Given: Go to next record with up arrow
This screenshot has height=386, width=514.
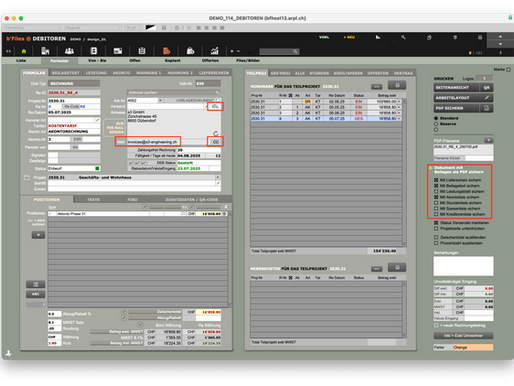Looking at the screenshot, I should pyautogui.click(x=500, y=37).
